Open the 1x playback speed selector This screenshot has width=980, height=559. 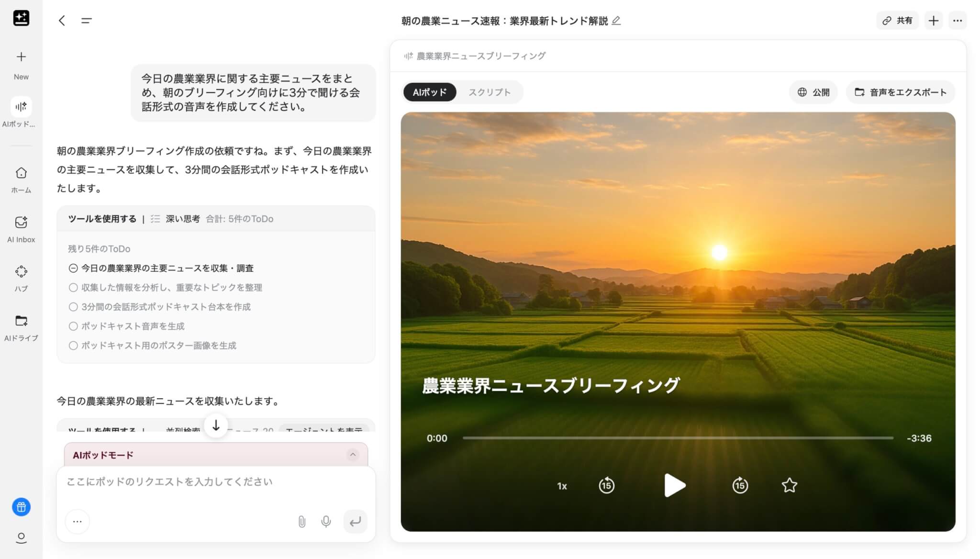pos(562,486)
